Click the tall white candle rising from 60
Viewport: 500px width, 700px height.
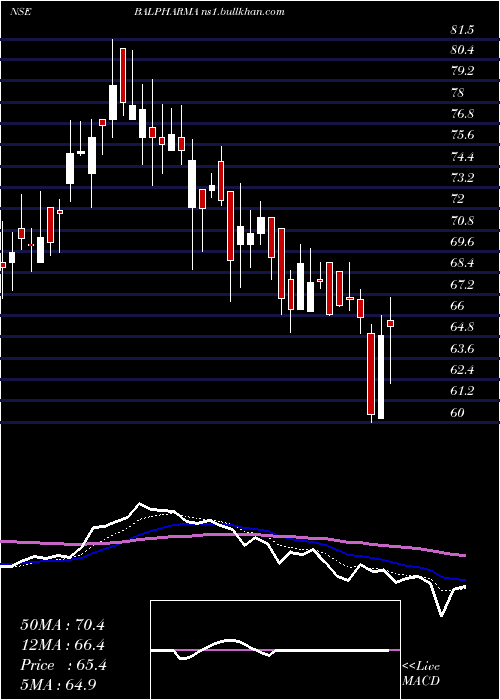381,377
